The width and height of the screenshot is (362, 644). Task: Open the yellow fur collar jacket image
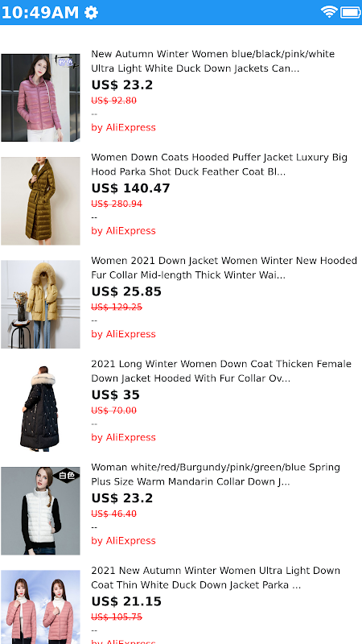pyautogui.click(x=41, y=304)
